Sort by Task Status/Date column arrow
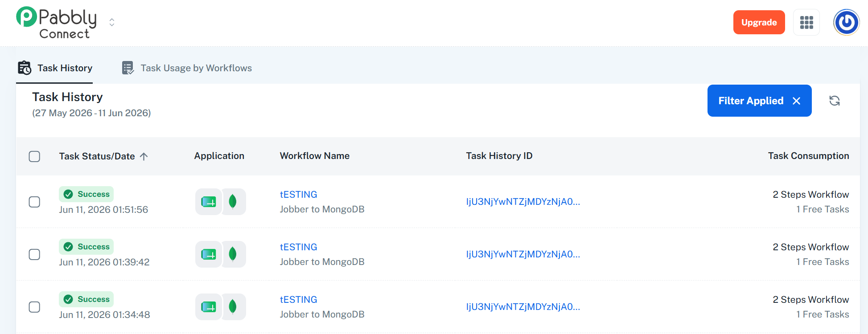Screen dimensions: 868x334 144,156
